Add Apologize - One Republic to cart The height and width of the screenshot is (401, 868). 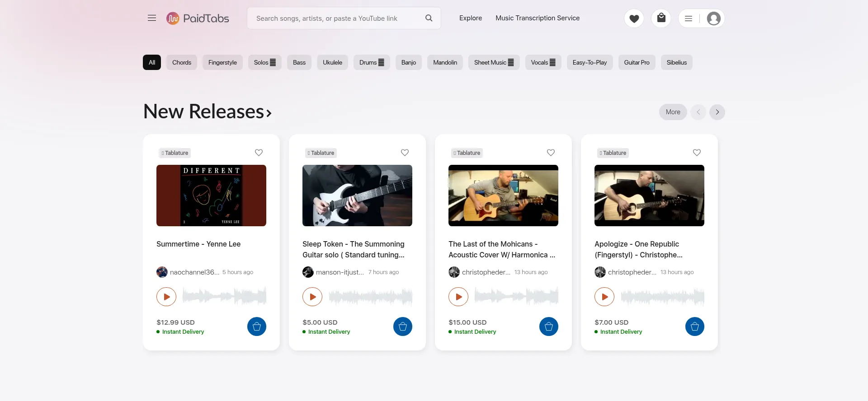(x=694, y=326)
